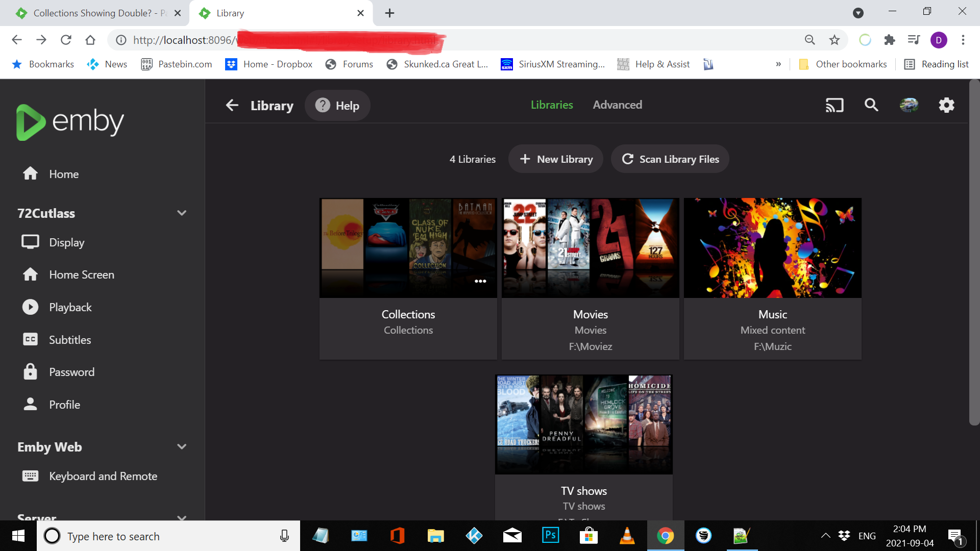980x551 pixels.
Task: Open Subtitles settings in sidebar
Action: (x=70, y=340)
